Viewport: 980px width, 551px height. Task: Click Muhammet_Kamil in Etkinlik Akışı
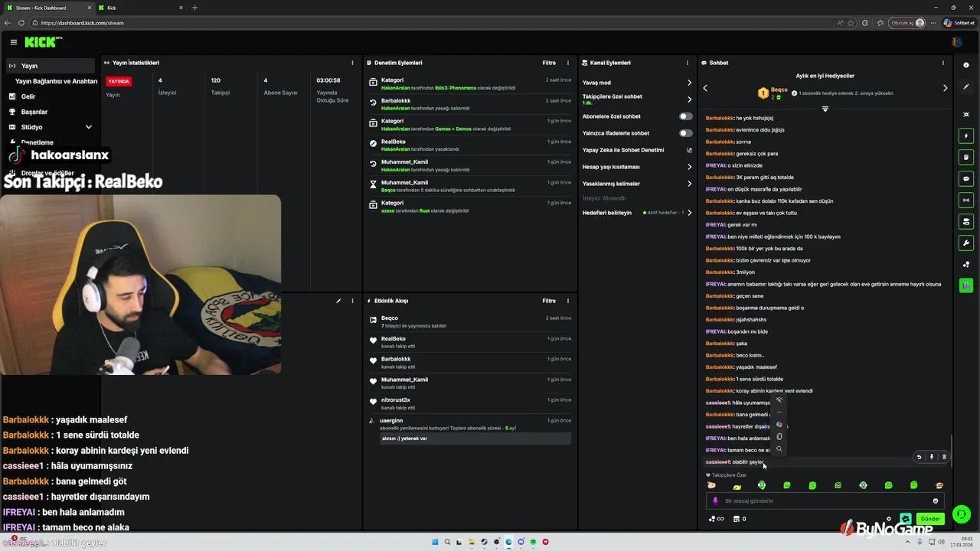coord(404,380)
